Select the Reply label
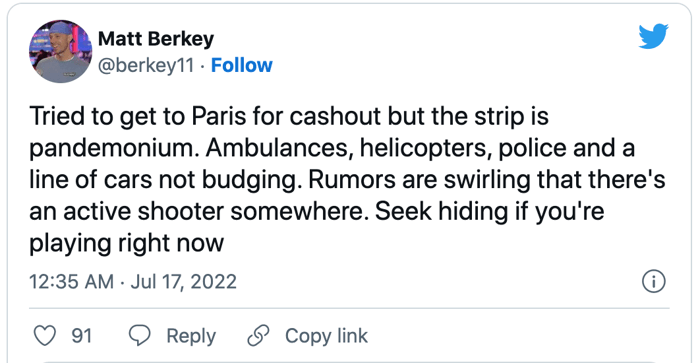The height and width of the screenshot is (363, 700). [x=191, y=336]
